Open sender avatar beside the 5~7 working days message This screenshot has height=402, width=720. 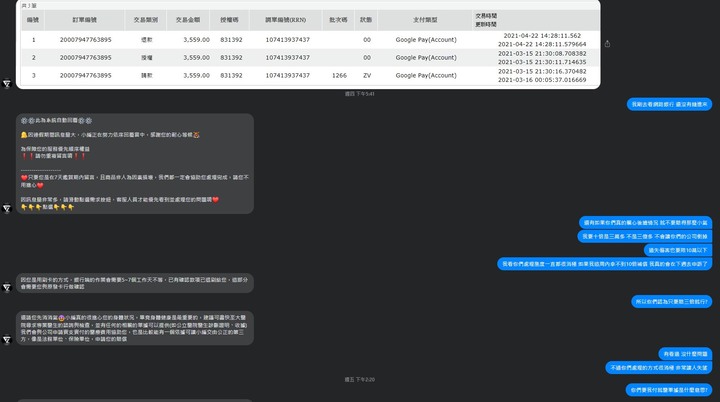(x=7, y=288)
